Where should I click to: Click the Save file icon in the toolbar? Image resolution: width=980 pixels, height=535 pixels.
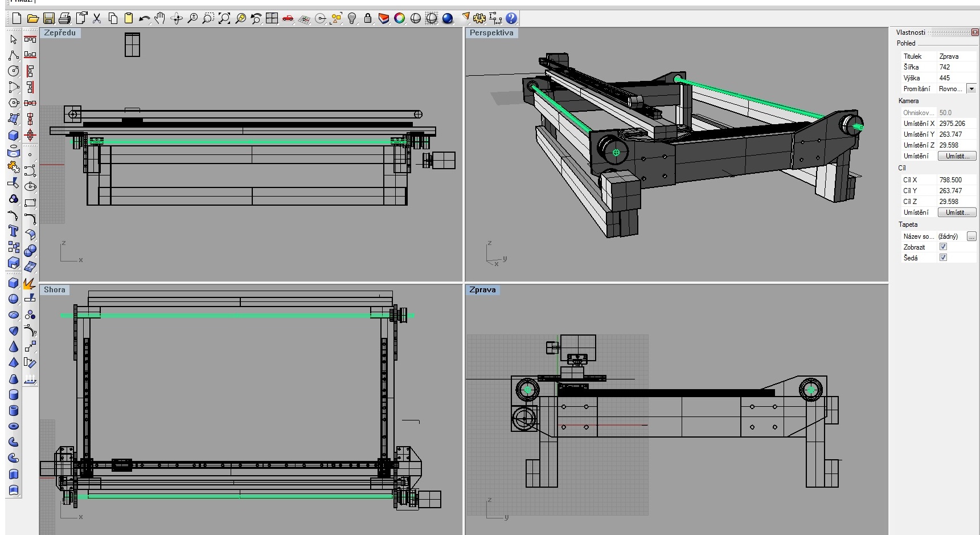point(48,19)
